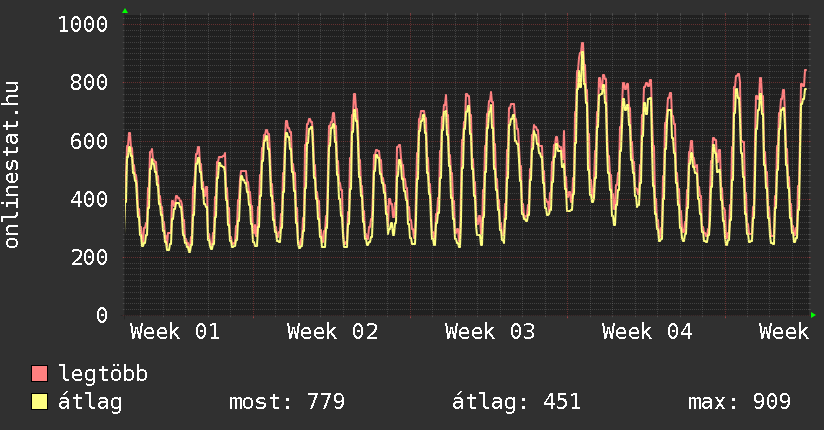Click the 0 y-axis origin label
The height and width of the screenshot is (430, 824).
click(101, 316)
